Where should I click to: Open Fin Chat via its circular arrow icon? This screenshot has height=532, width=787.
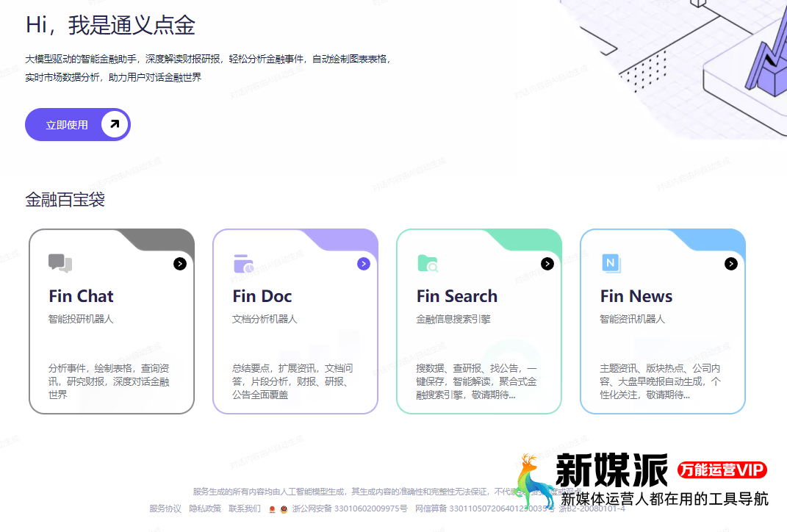coord(180,263)
